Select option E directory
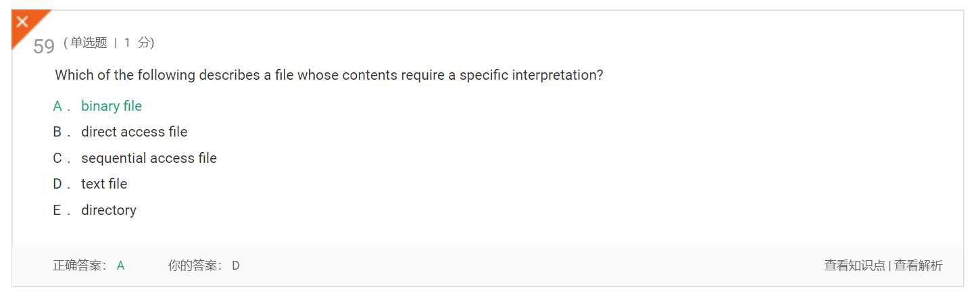 click(95, 210)
